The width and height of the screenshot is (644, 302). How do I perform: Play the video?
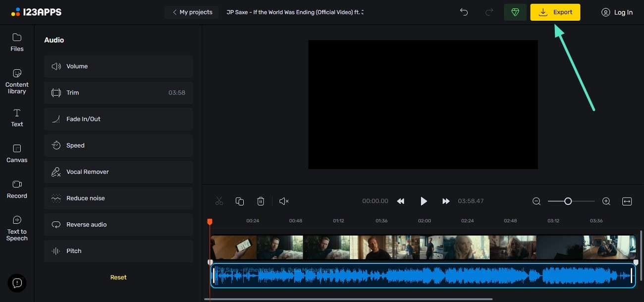424,201
